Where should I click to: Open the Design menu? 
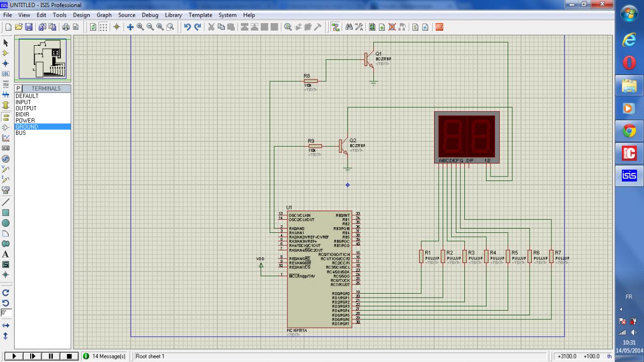(81, 15)
